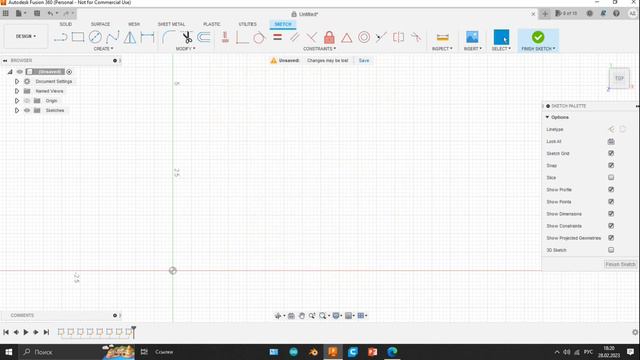Screen dimensions: 640x360
Task: Toggle visibility of the Origin folder
Action: 27,100
